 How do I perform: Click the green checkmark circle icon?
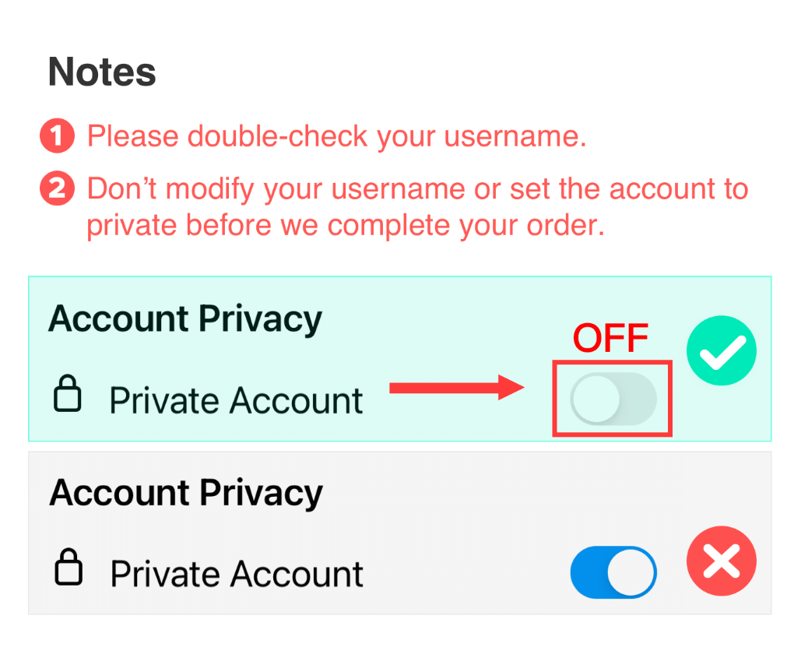[721, 350]
